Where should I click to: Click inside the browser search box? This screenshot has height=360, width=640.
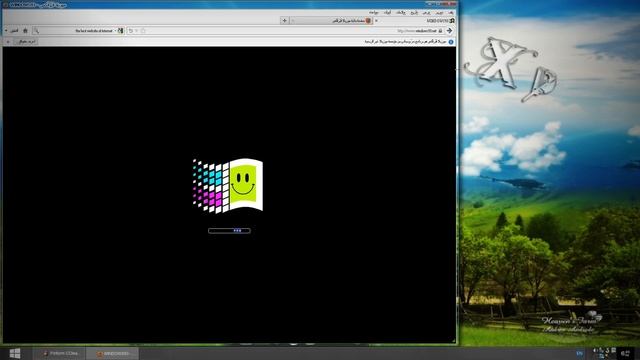[78, 31]
